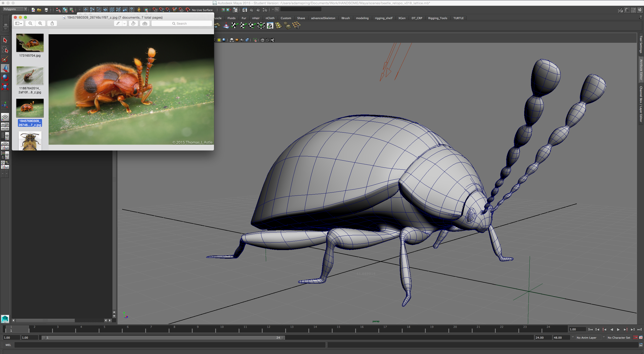Pick the Lasso Select tool

[5, 50]
